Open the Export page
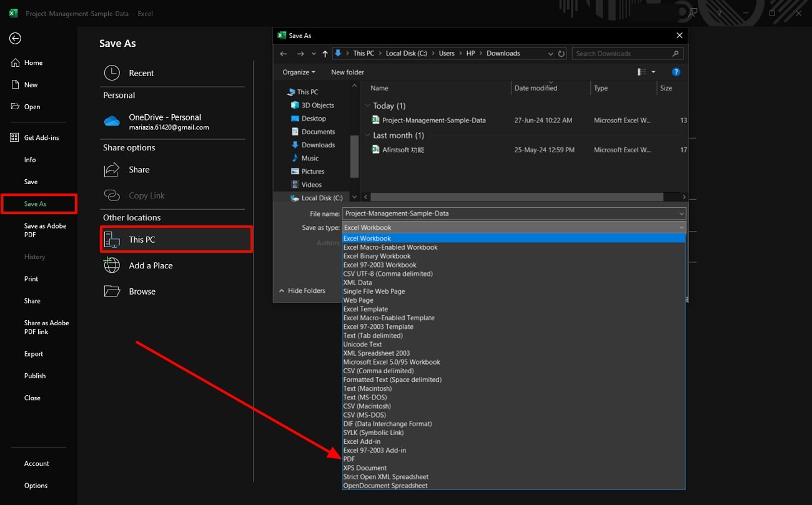 tap(34, 354)
